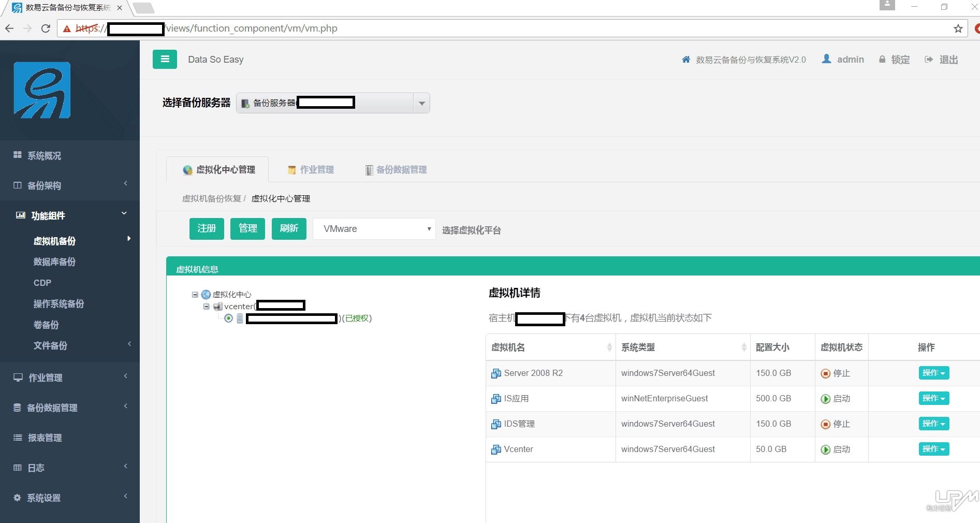The image size is (980, 523).
Task: Sort by 虚拟机名 column
Action: click(550, 347)
